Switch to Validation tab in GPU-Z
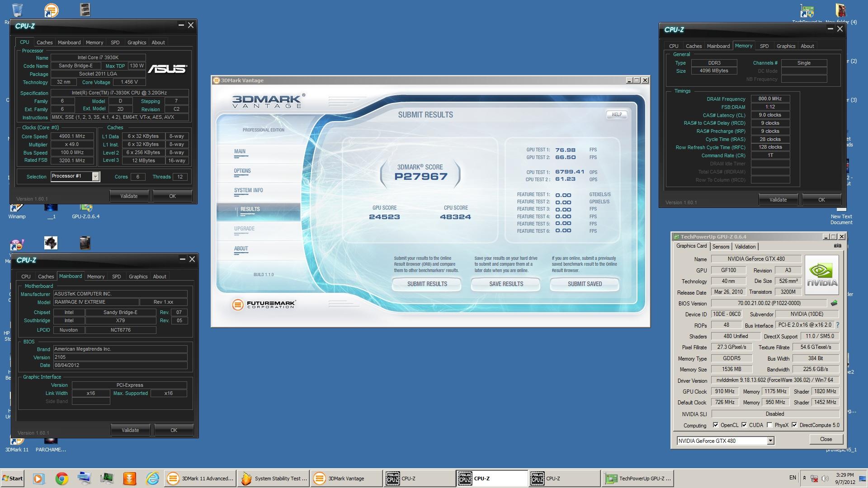This screenshot has height=488, width=868. 745,247
